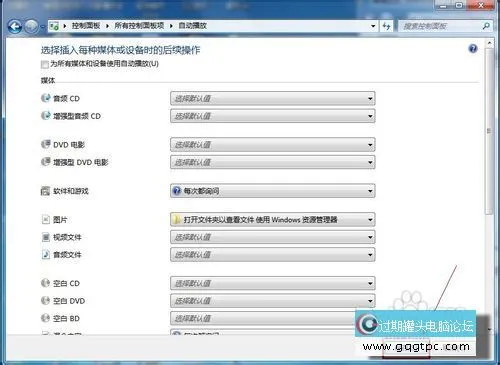This screenshot has width=500, height=365.
Task: Expand the address bar history dropdown arrow
Action: pos(373,26)
